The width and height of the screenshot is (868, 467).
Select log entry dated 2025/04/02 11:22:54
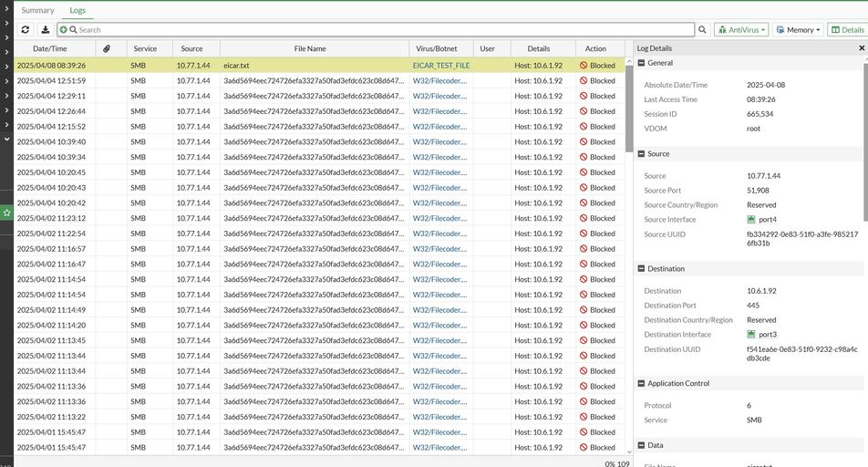(x=320, y=233)
